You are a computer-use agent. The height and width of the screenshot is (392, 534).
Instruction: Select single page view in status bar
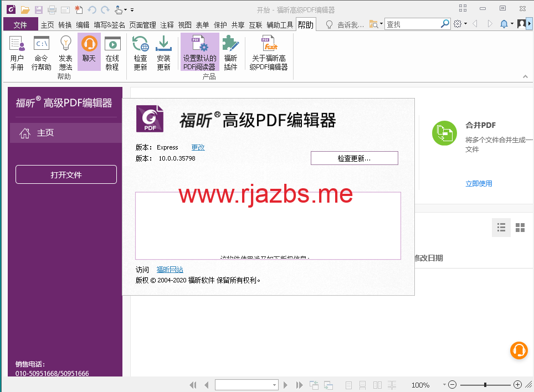pos(348,385)
